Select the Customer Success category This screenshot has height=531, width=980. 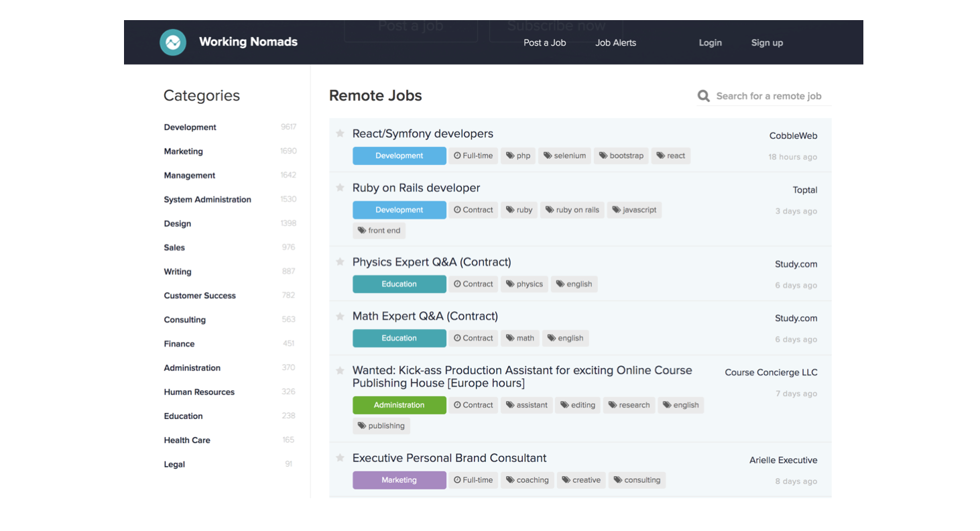pos(200,296)
